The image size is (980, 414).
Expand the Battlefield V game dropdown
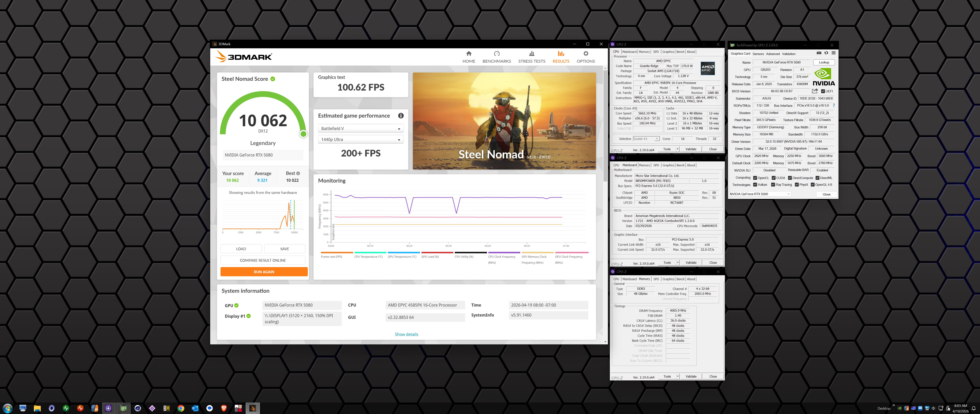click(x=360, y=129)
